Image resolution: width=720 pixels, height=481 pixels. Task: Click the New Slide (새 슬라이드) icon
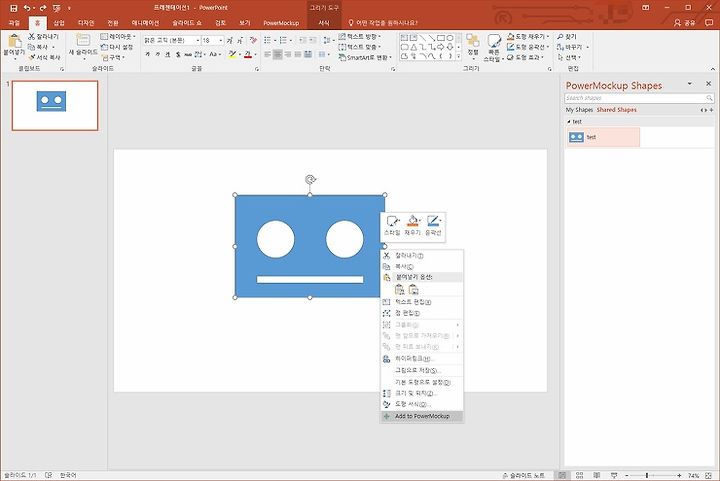[83, 40]
